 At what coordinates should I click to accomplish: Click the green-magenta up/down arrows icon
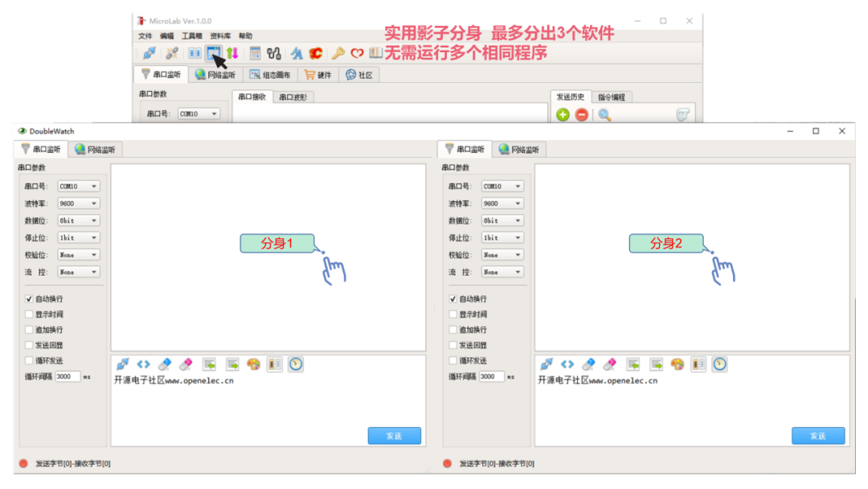[232, 53]
